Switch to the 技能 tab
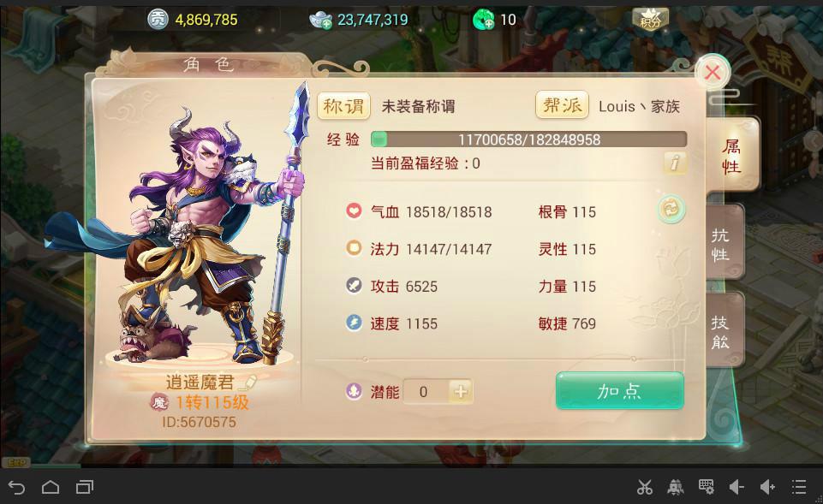The width and height of the screenshot is (823, 504). [x=724, y=330]
